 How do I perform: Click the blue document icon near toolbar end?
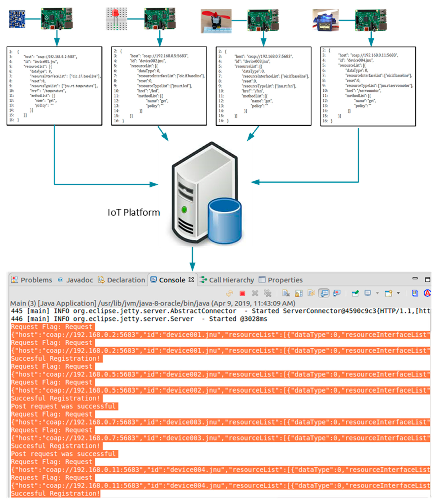(415, 293)
